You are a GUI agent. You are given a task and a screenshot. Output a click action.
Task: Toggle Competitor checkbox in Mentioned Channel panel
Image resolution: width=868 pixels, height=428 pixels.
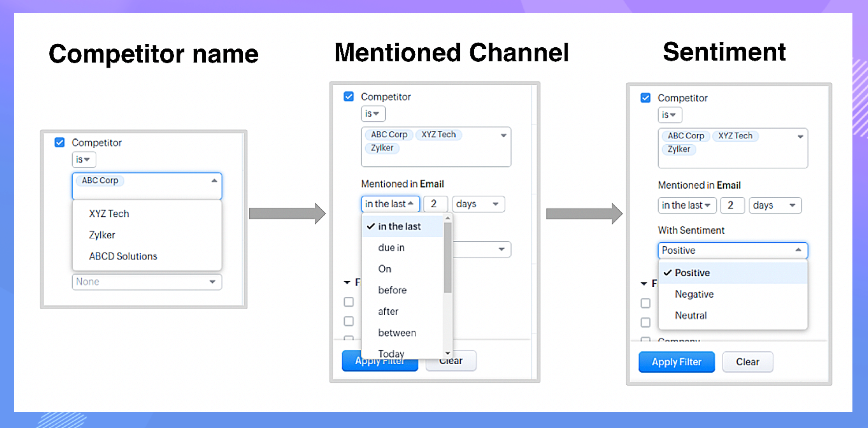click(348, 96)
